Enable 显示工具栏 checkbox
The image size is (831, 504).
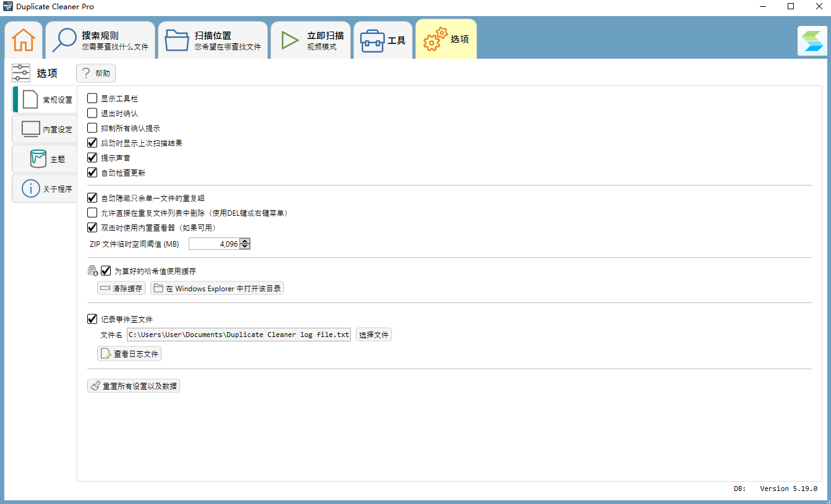(92, 98)
